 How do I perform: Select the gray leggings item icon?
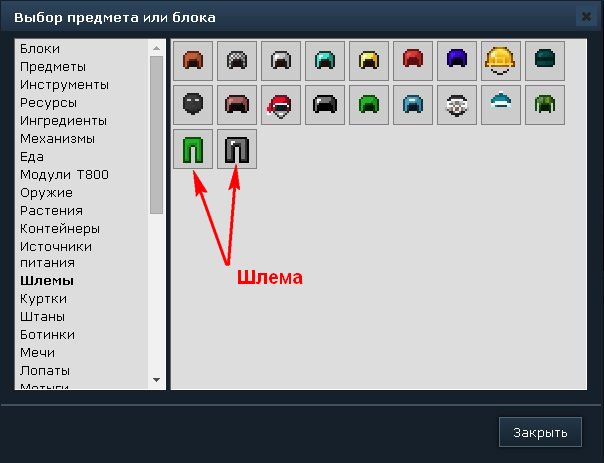tap(237, 149)
